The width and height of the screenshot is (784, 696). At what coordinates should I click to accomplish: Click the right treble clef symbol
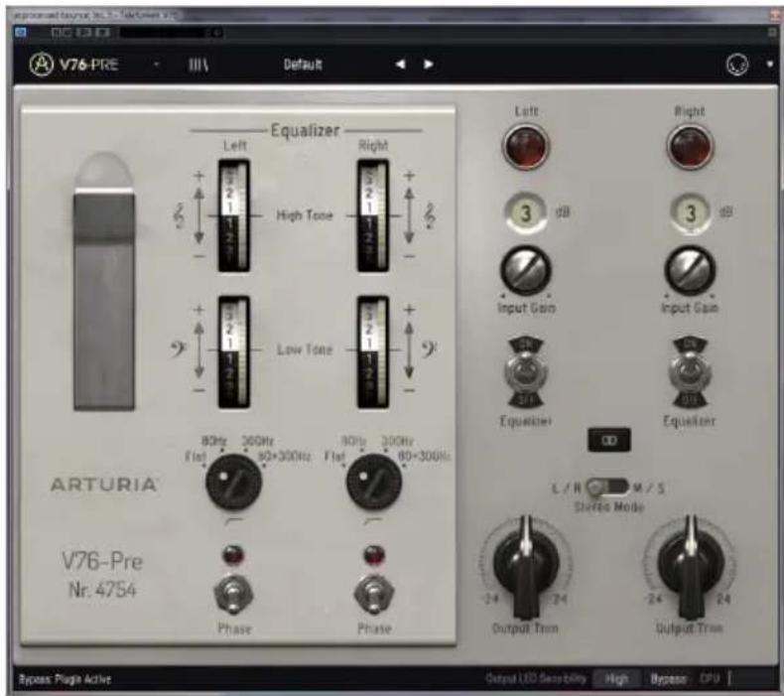429,216
